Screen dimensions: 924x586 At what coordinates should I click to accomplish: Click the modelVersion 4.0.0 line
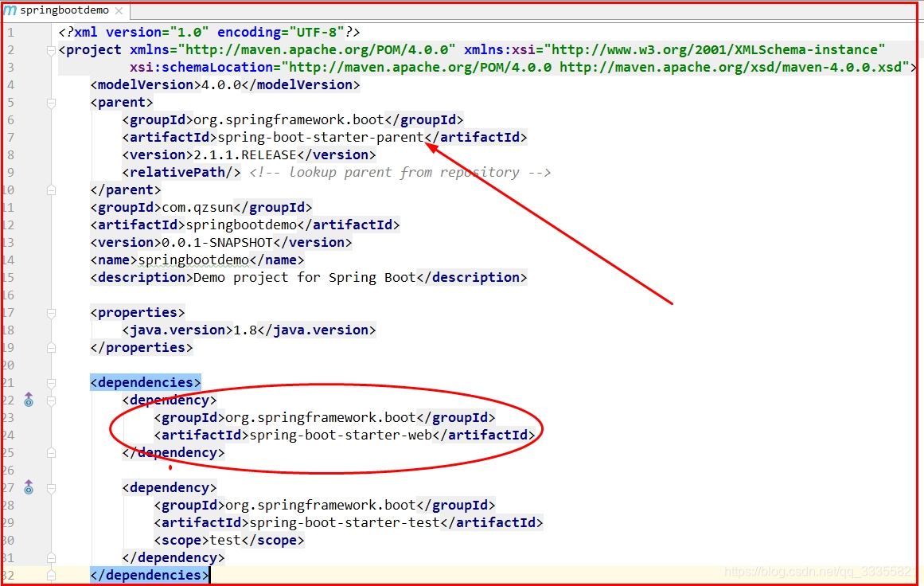(x=225, y=85)
